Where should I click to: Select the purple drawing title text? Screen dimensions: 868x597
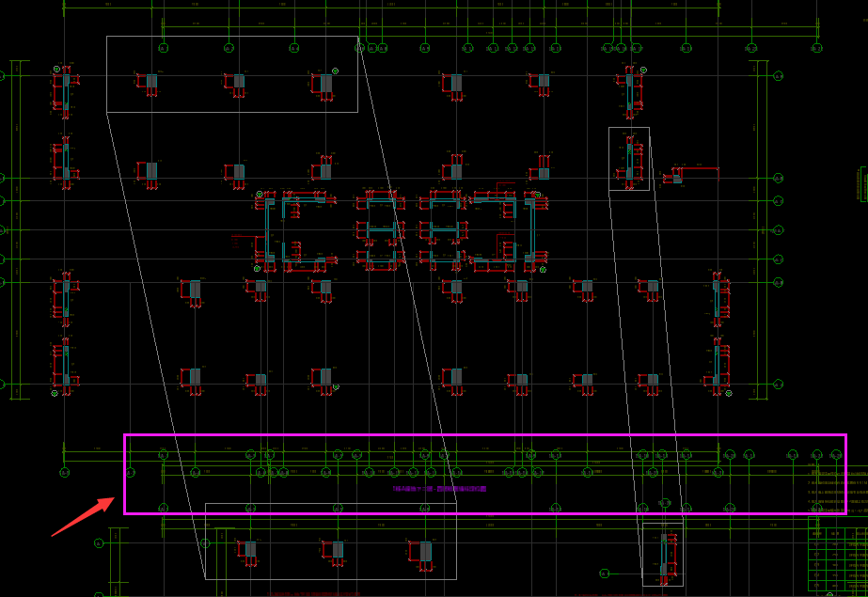click(x=439, y=489)
